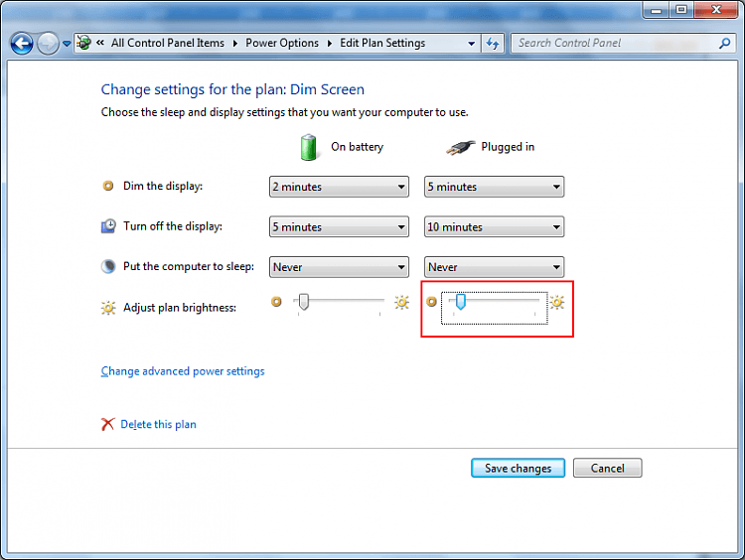Viewport: 745px width, 560px height.
Task: Click the greyed-out Forward arrow button
Action: (48, 44)
